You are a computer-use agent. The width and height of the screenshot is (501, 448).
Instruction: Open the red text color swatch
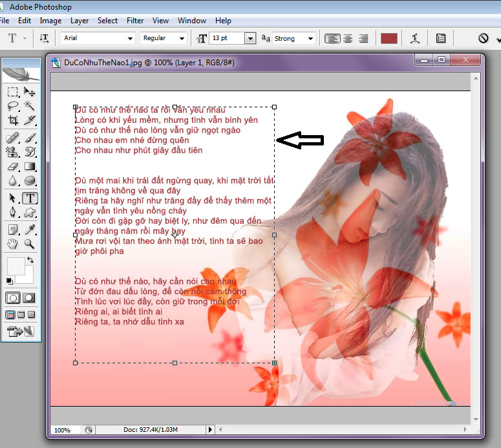[389, 38]
